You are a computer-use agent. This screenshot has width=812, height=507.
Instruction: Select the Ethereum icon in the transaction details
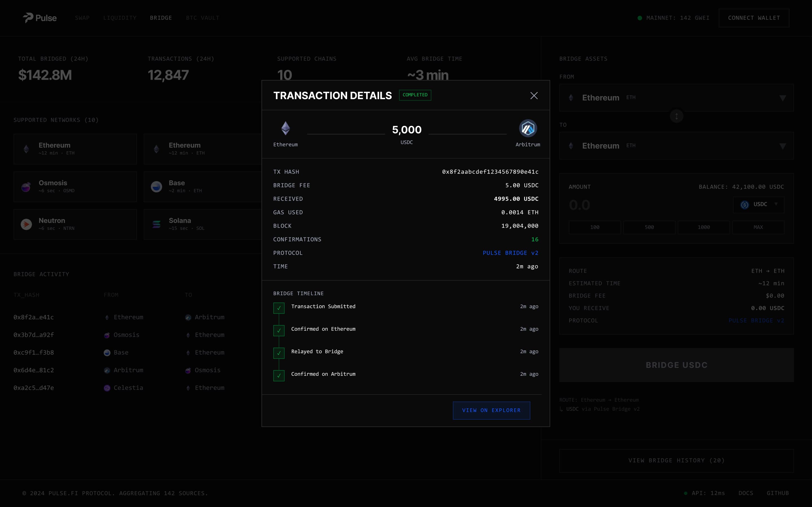(286, 128)
